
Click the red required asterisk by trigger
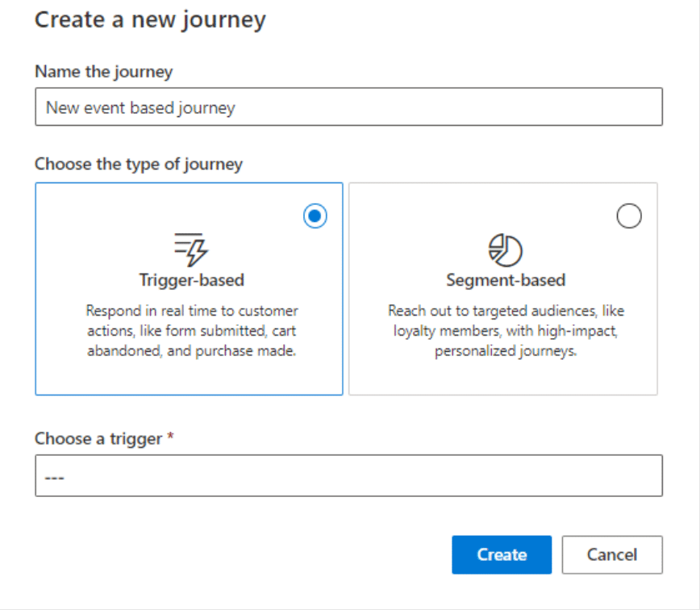point(170,438)
